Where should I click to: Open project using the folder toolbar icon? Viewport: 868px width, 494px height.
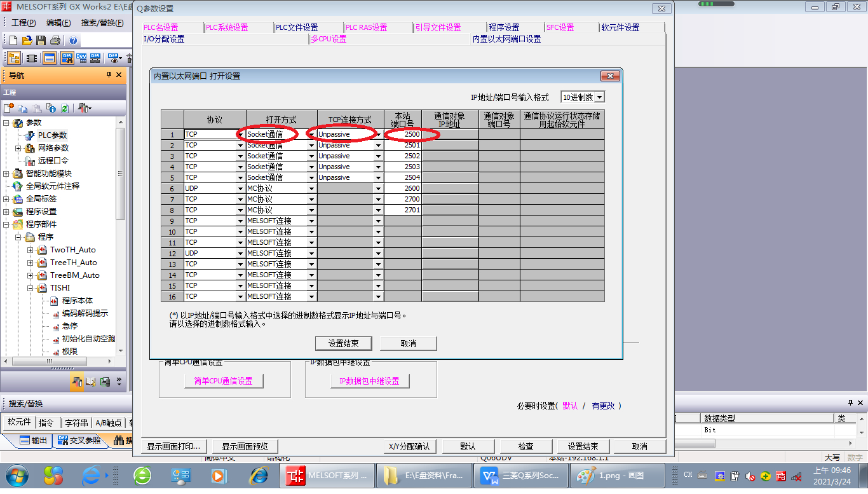[x=27, y=41]
